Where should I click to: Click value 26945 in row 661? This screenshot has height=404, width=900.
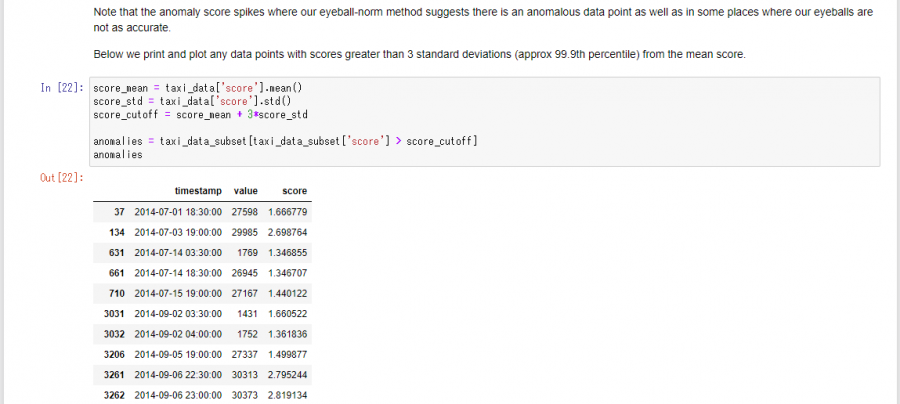point(245,273)
